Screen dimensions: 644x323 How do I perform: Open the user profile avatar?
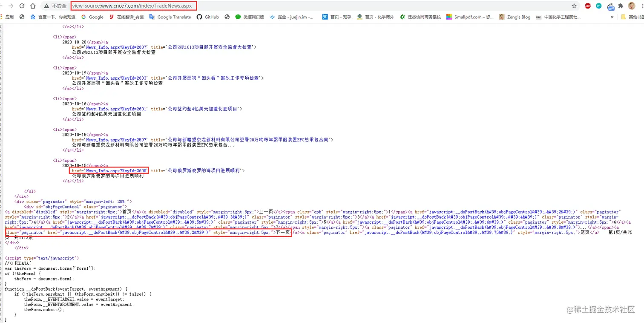(632, 6)
